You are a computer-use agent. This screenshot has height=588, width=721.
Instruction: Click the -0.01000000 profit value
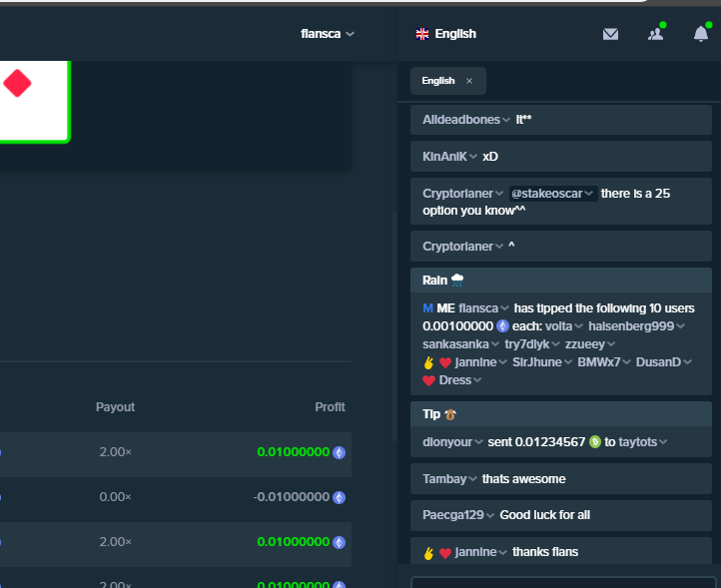[291, 497]
